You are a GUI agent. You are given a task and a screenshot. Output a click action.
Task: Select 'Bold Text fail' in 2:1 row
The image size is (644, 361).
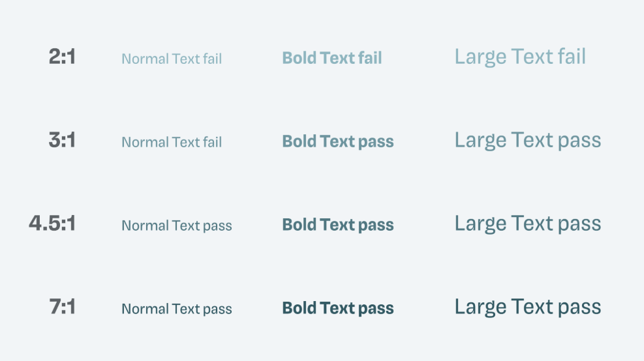click(x=332, y=58)
